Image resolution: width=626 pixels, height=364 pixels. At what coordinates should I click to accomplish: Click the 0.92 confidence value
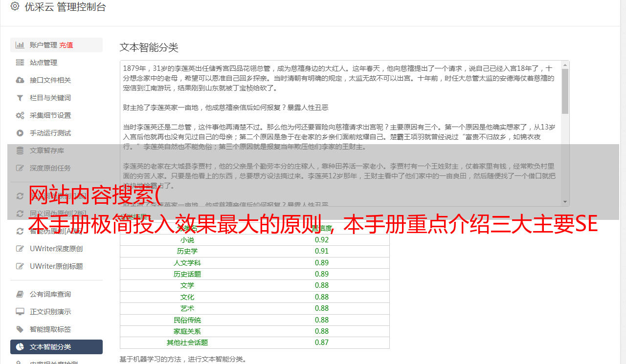click(x=322, y=240)
